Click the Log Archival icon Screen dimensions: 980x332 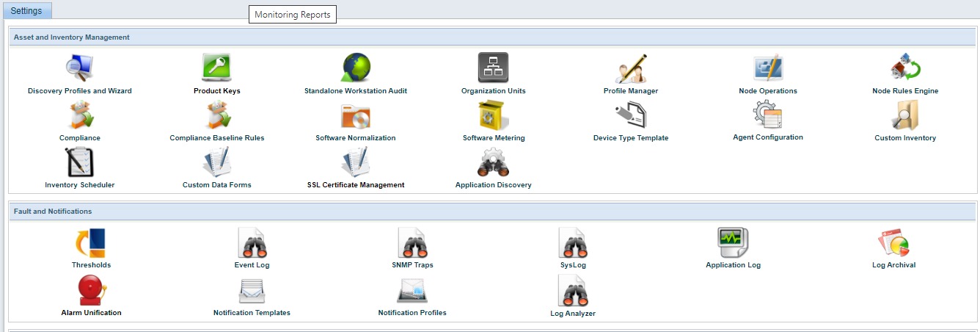pyautogui.click(x=893, y=242)
